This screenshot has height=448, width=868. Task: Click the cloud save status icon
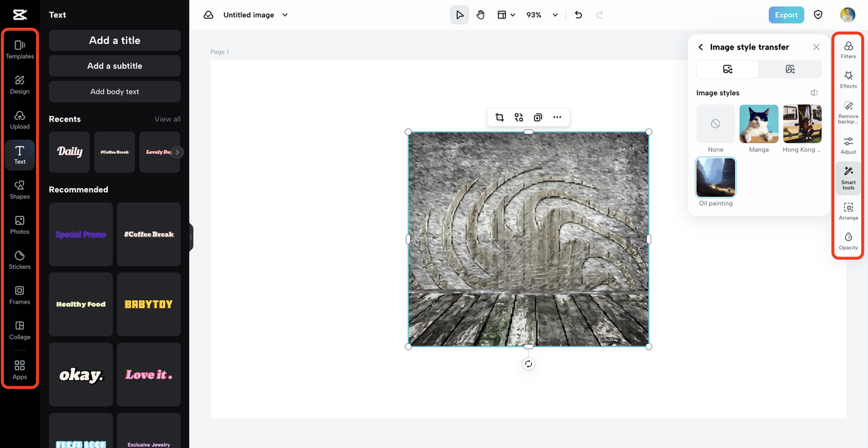pos(208,15)
